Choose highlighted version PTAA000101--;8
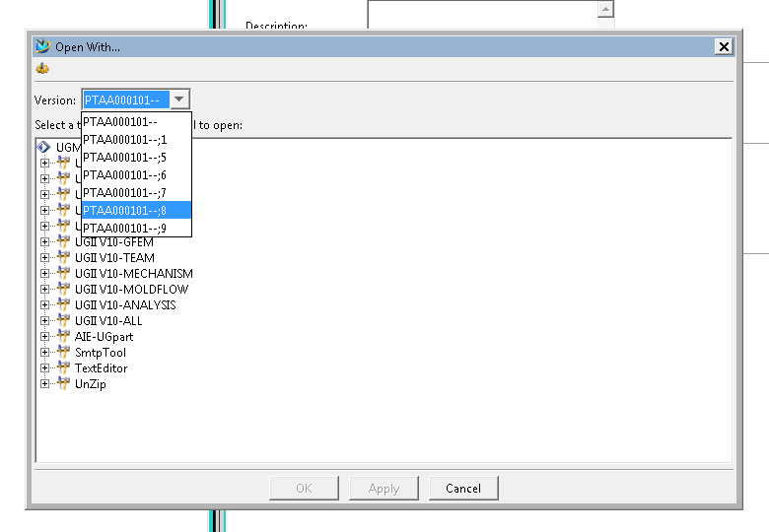Screen dimensions: 769x532 pyautogui.click(x=136, y=210)
